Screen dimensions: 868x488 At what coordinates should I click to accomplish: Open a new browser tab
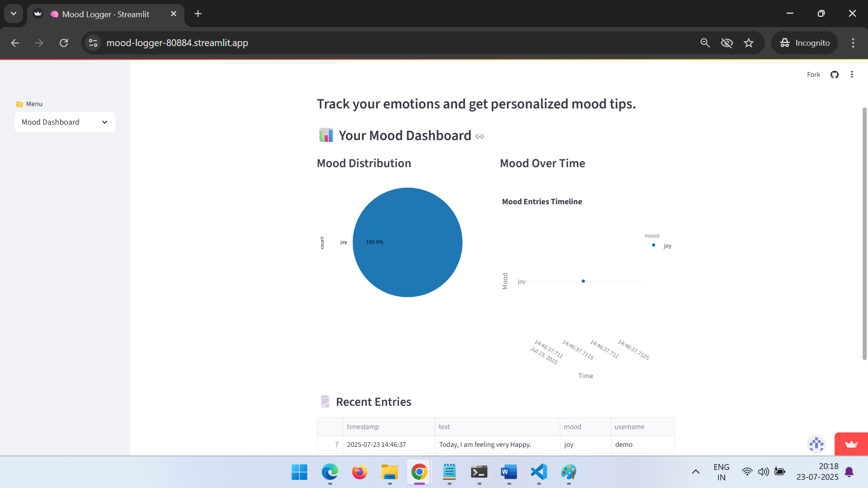(x=198, y=14)
